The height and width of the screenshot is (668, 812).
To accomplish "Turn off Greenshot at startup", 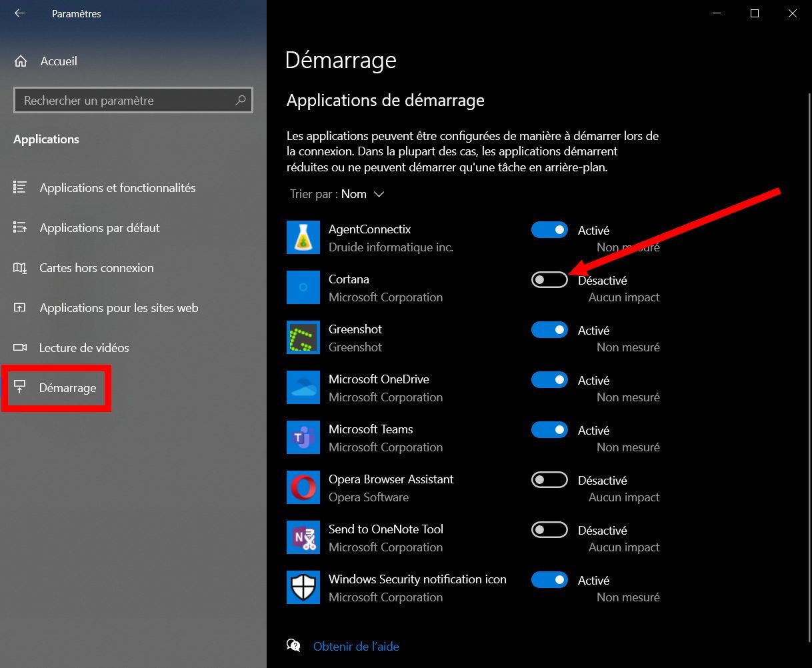I will coord(549,330).
